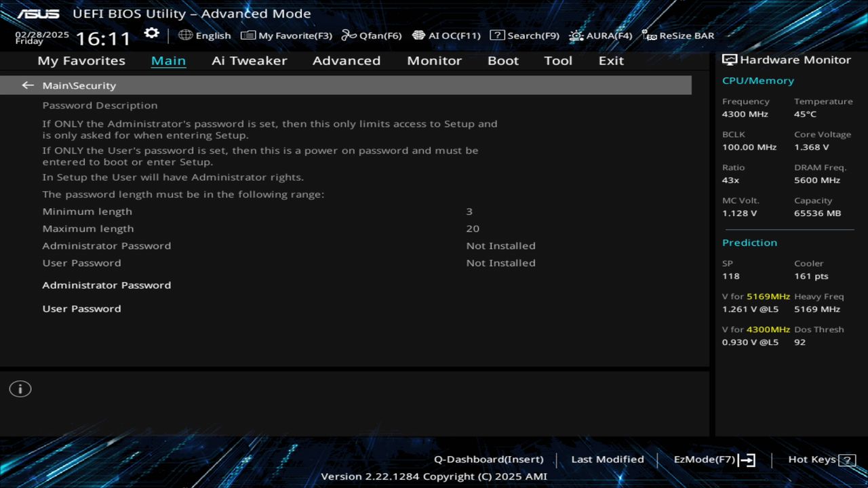Click the 16:11 clock time
The height and width of the screenshot is (488, 868).
103,37
